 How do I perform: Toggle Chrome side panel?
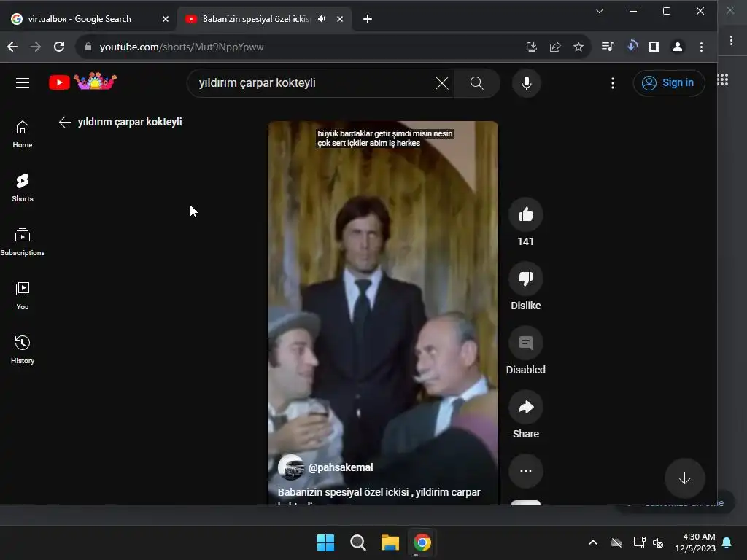(654, 46)
